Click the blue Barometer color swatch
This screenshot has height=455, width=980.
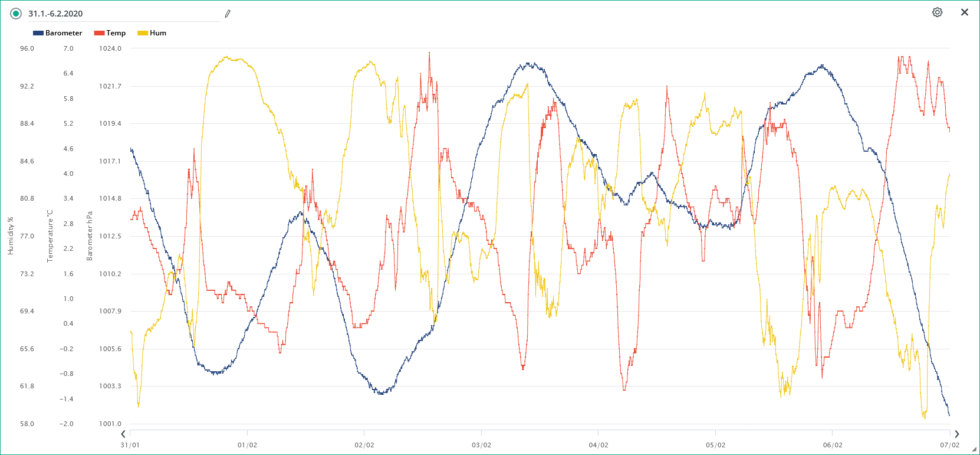pos(38,33)
